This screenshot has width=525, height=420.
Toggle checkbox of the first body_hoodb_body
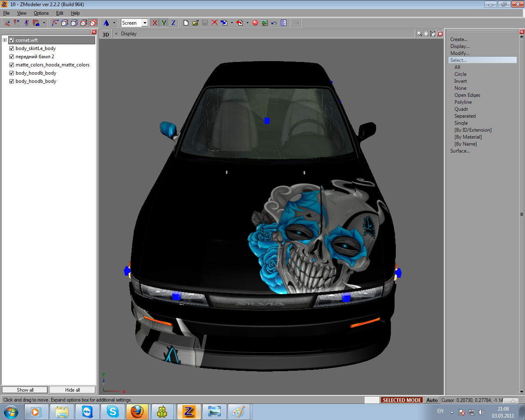(x=11, y=73)
